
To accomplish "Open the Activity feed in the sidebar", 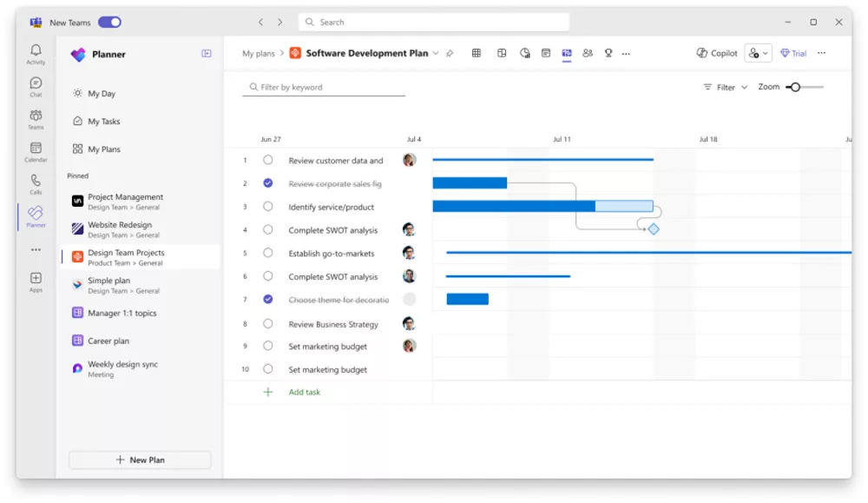I will (x=36, y=54).
